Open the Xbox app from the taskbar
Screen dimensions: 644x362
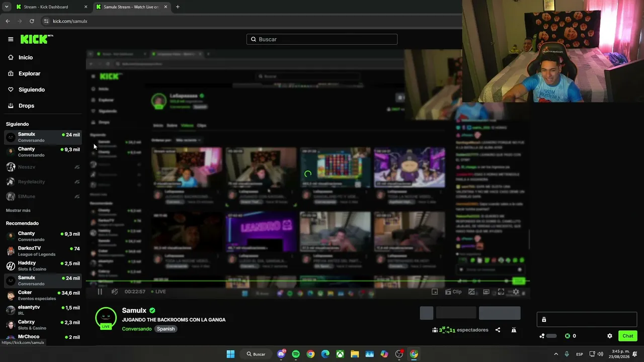click(340, 354)
